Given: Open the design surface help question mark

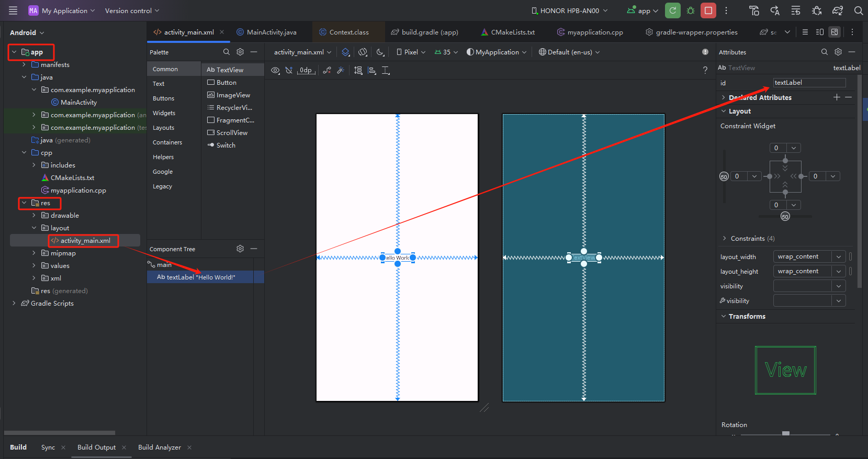Looking at the screenshot, I should [x=705, y=70].
